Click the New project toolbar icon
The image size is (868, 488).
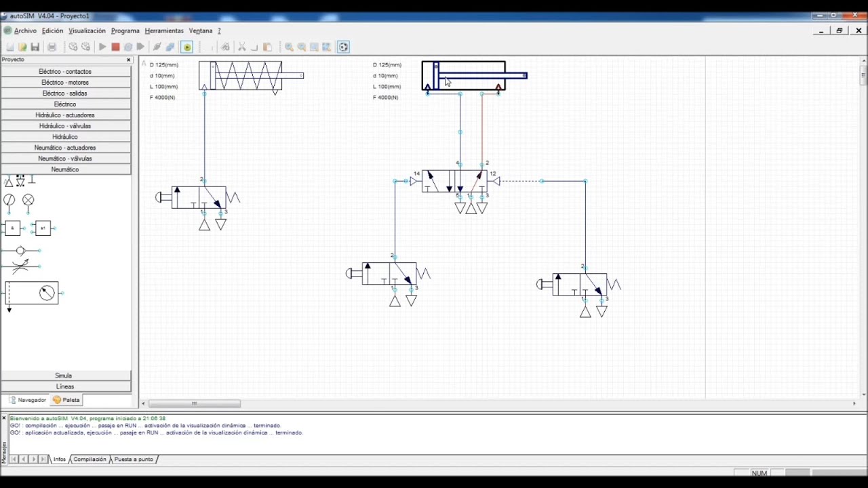[x=9, y=47]
